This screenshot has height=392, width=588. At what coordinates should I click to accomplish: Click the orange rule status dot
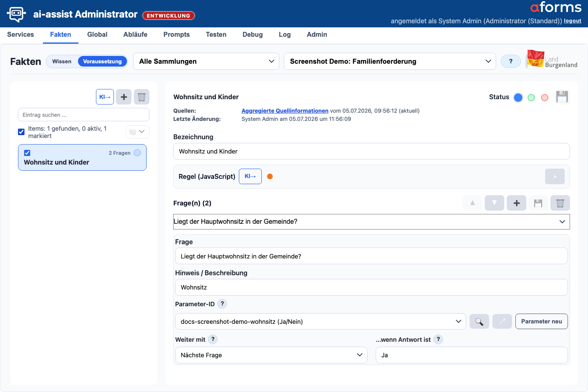(x=270, y=176)
